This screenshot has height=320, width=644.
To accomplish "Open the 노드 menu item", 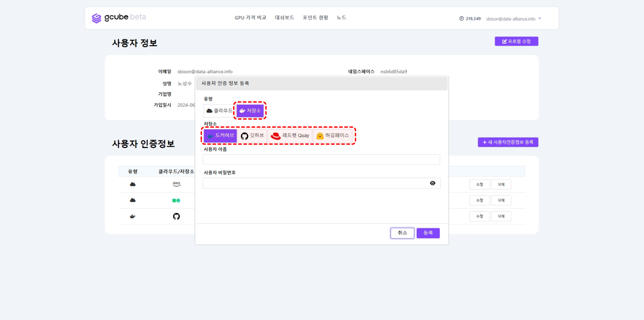I will coord(341,18).
